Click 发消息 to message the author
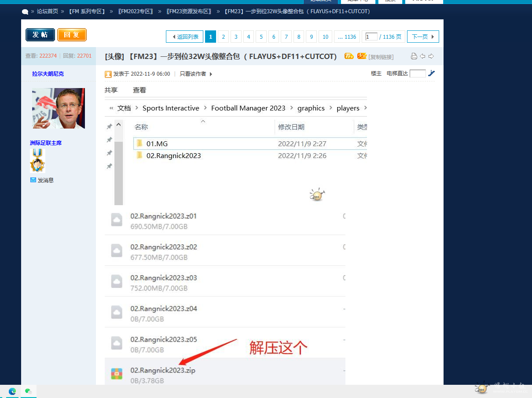 [x=46, y=180]
